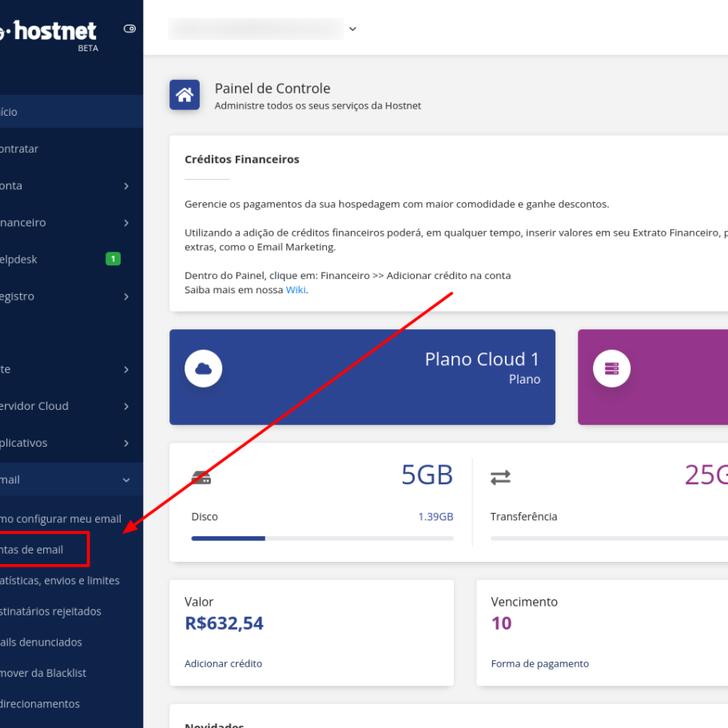The width and height of the screenshot is (728, 728).
Task: Click the server icon on the purple card
Action: point(611,368)
